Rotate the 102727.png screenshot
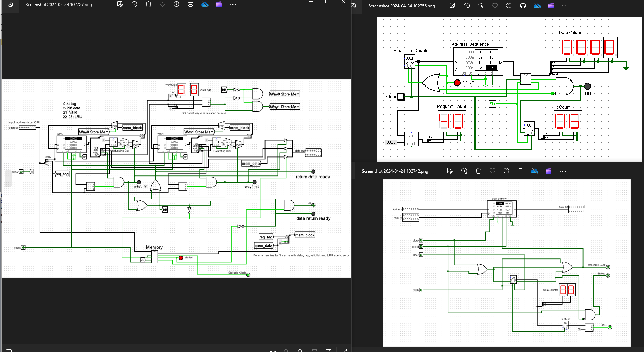Screen dimensions: 644x352 (134, 5)
